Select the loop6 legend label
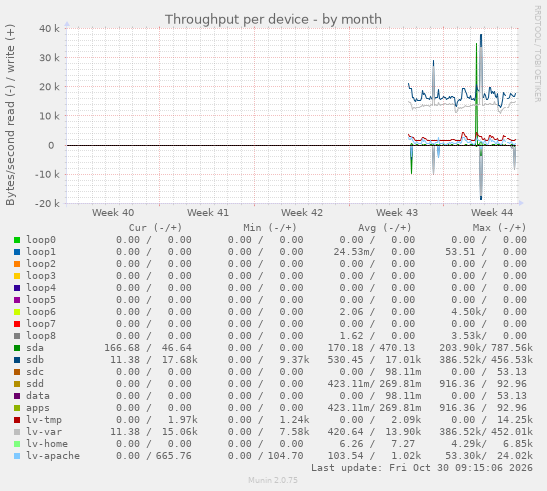 (41, 312)
